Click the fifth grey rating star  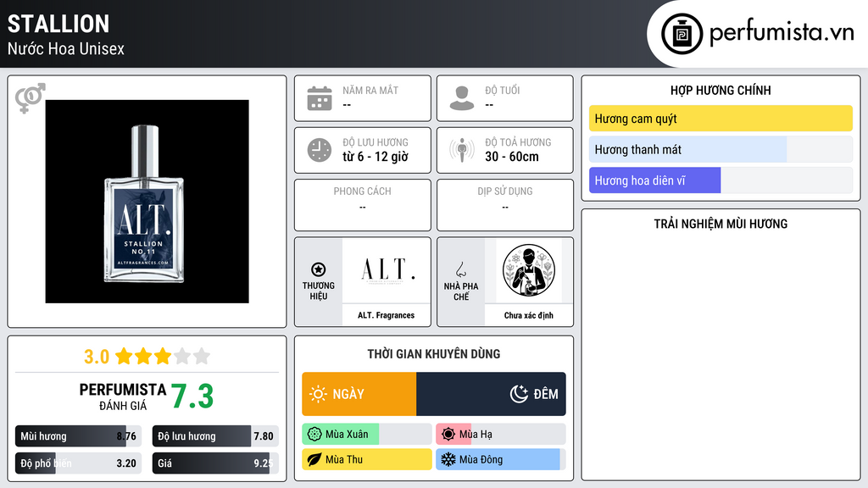(x=202, y=356)
